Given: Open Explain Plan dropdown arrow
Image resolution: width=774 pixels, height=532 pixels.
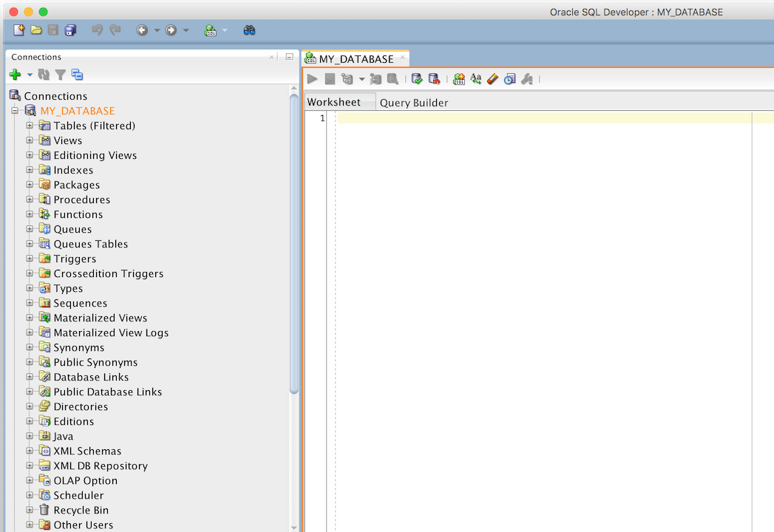Looking at the screenshot, I should click(361, 79).
